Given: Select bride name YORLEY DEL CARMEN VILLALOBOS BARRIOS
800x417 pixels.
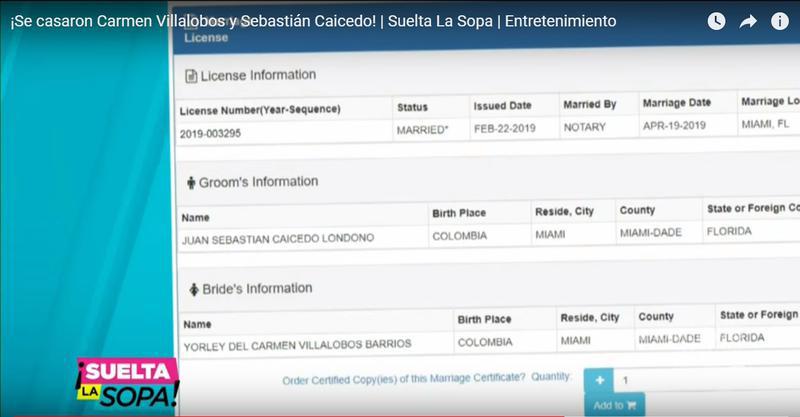Looking at the screenshot, I should click(297, 345).
